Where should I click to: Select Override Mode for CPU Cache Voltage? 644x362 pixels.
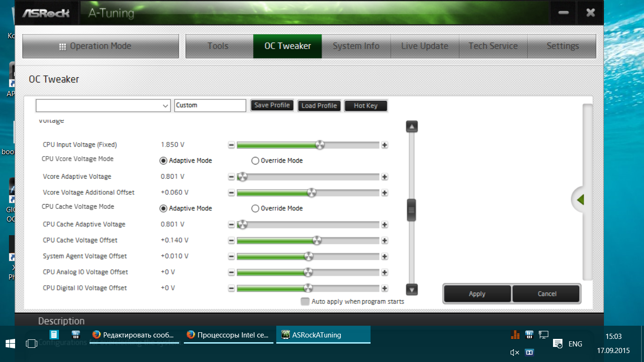point(277,208)
